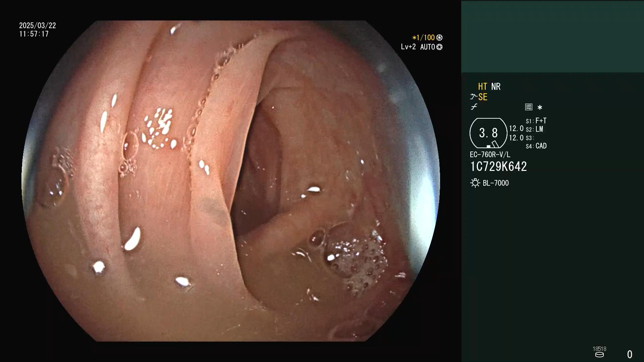This screenshot has width=644, height=362.
Task: Click the EC-760R-V/L scope model text
Action: pyautogui.click(x=490, y=155)
